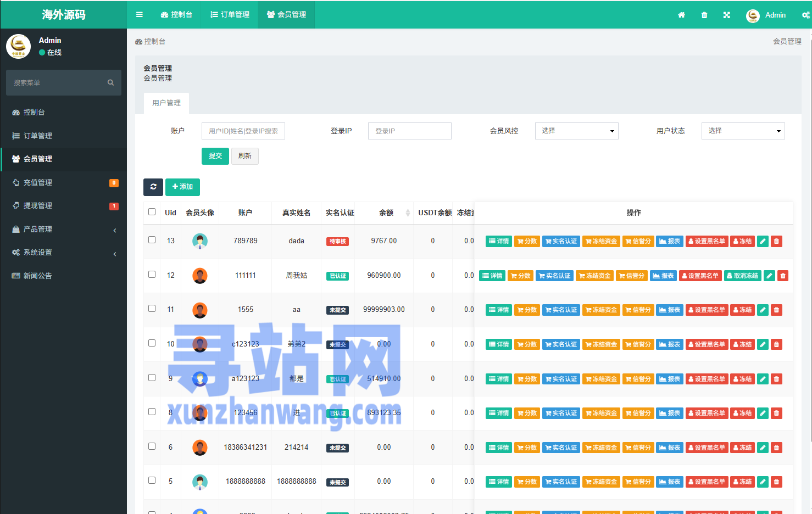Expand 系统设置 sidebar submenu
This screenshot has width=812, height=514.
pos(64,253)
